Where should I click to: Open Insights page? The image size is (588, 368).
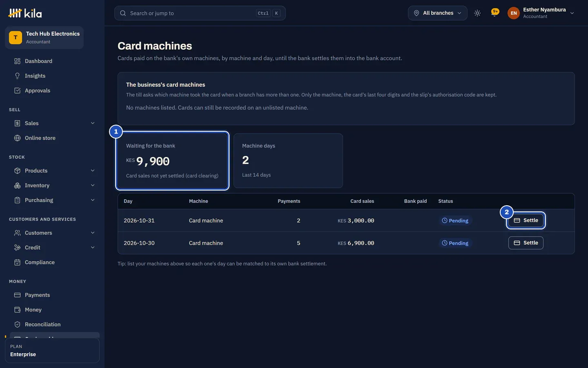(x=52, y=76)
